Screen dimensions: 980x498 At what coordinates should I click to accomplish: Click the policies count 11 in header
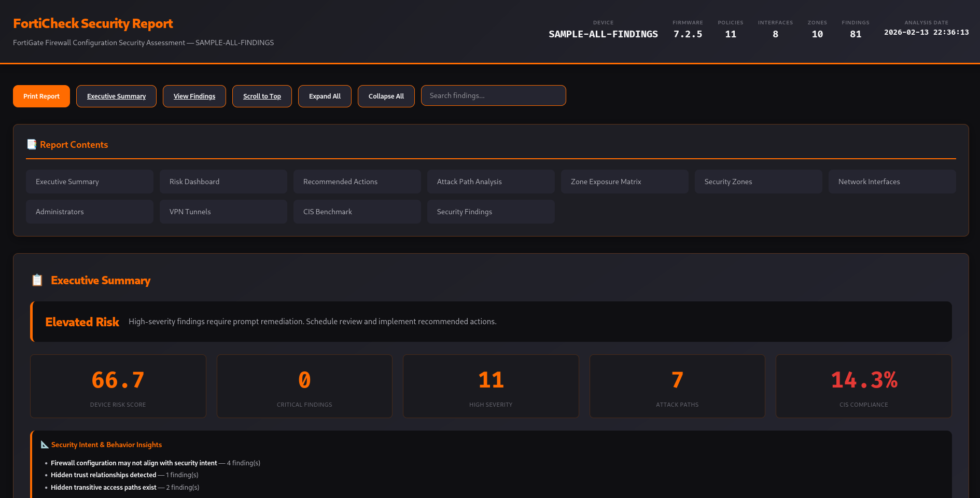[x=731, y=34]
